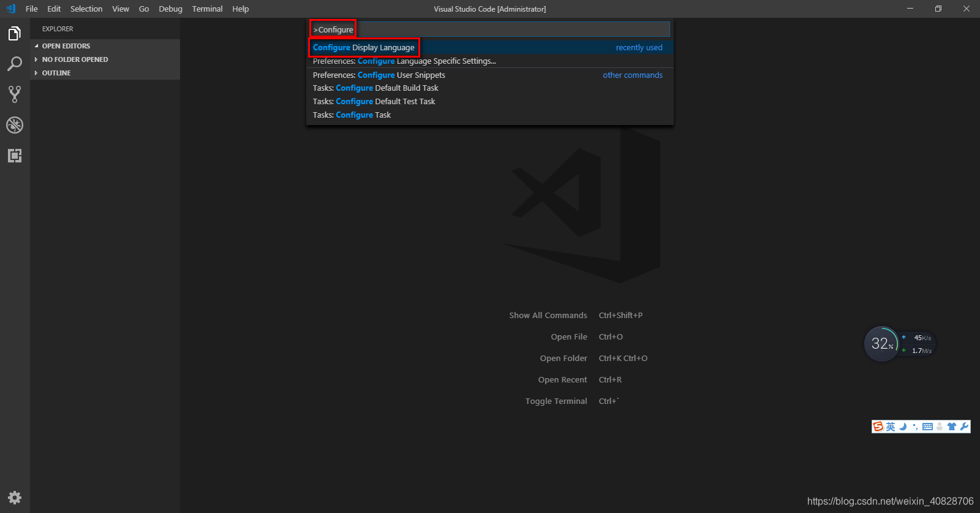
Task: Select Configure Default Test Task command
Action: [490, 101]
